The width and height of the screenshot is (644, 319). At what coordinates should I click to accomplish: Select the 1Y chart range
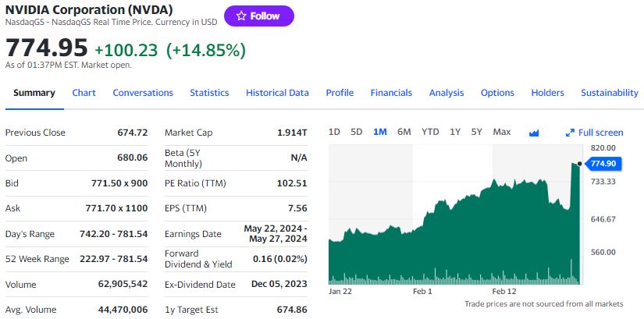pyautogui.click(x=454, y=132)
